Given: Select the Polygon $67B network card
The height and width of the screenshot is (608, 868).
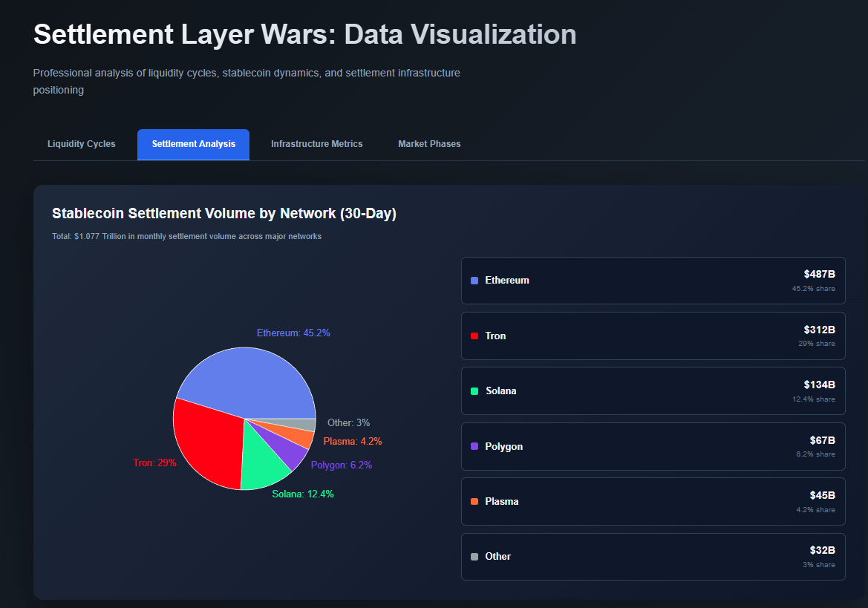Looking at the screenshot, I should point(653,447).
